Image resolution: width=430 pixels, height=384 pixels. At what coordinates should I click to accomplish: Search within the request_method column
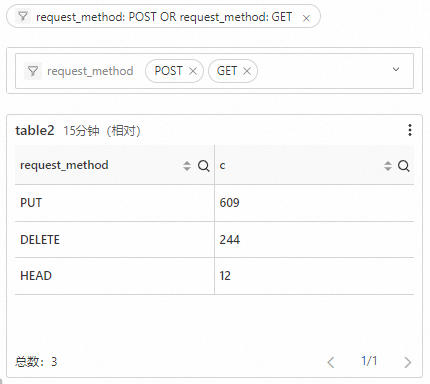coord(203,166)
